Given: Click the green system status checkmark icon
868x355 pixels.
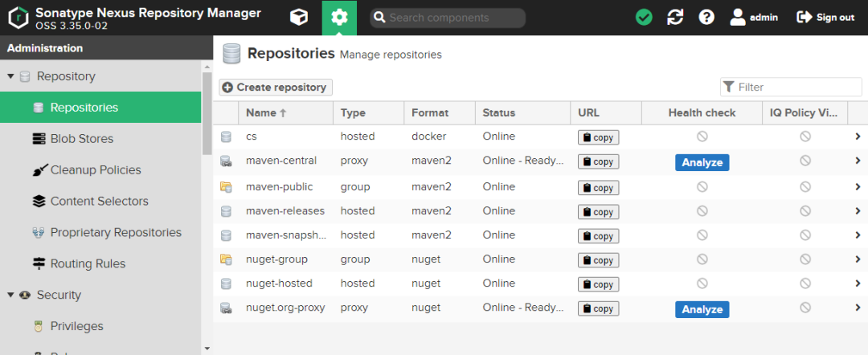Looking at the screenshot, I should click(644, 18).
